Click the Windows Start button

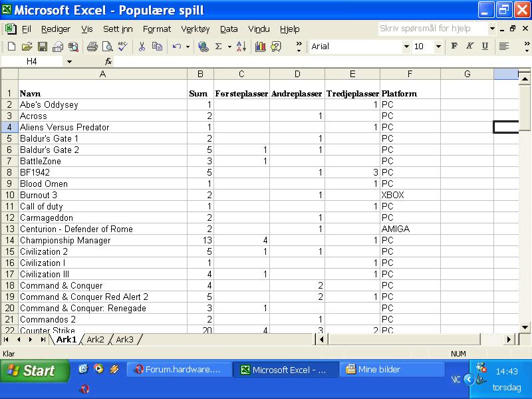[35, 370]
